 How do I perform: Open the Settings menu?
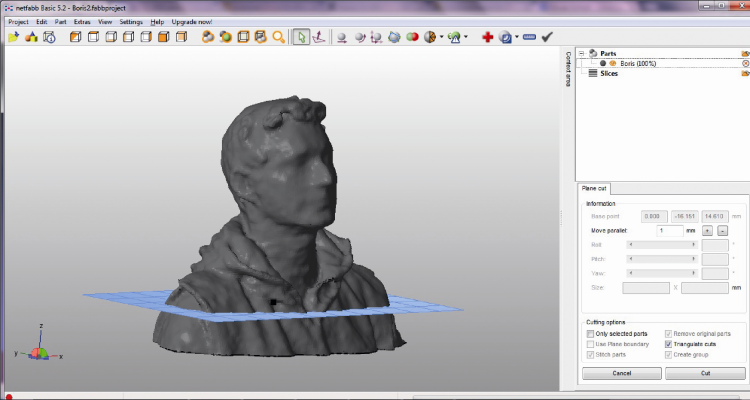click(131, 22)
